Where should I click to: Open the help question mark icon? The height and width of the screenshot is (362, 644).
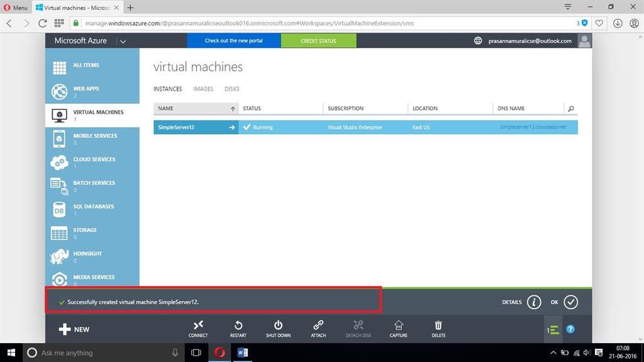click(x=570, y=329)
